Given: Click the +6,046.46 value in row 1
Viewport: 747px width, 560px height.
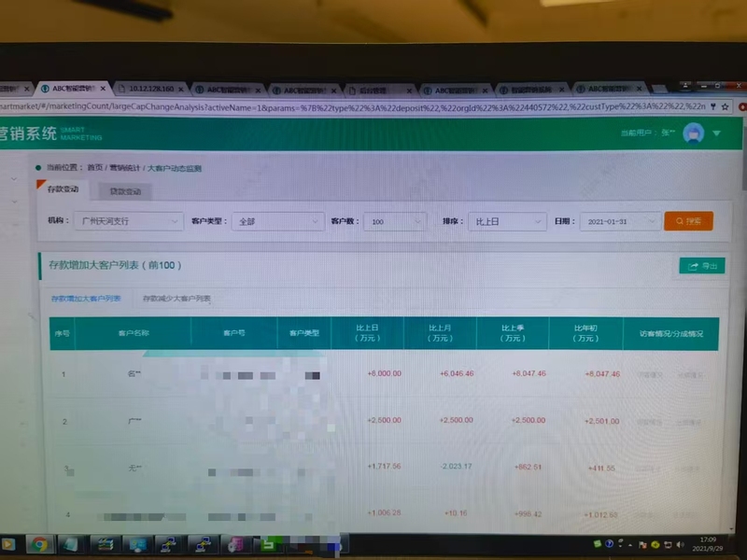Looking at the screenshot, I should coord(457,373).
